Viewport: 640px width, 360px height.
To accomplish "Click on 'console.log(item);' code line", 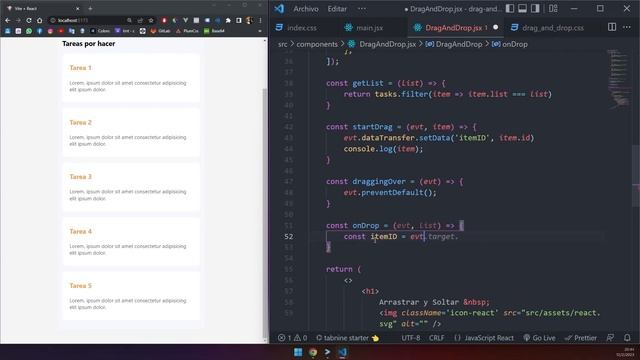I will coord(383,149).
